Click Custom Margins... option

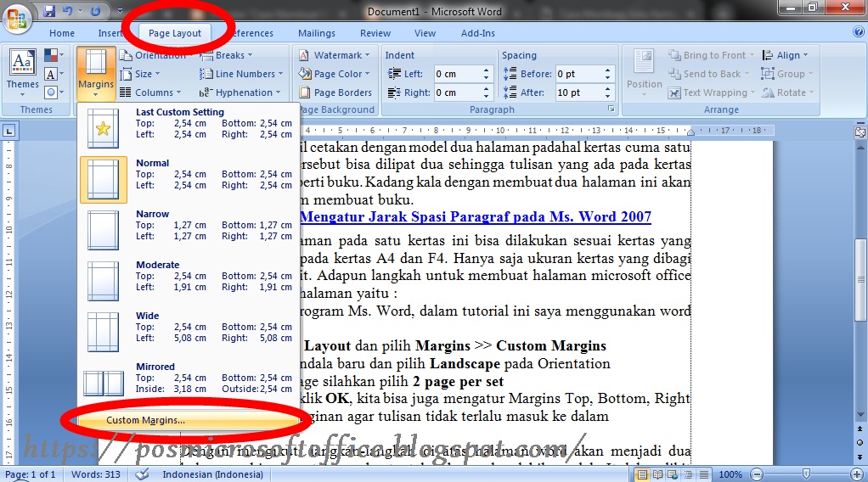pyautogui.click(x=189, y=420)
